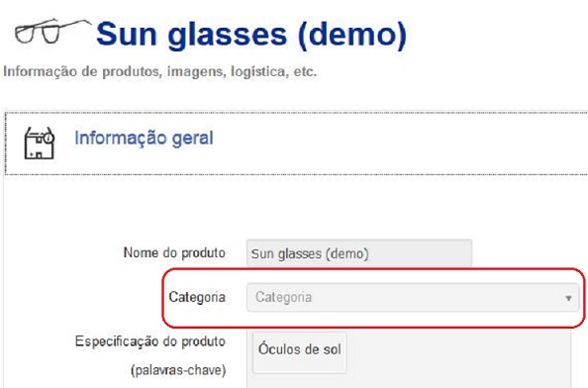This screenshot has height=388, width=588.
Task: Click the sunglasses icon beside the title
Action: coord(52,31)
